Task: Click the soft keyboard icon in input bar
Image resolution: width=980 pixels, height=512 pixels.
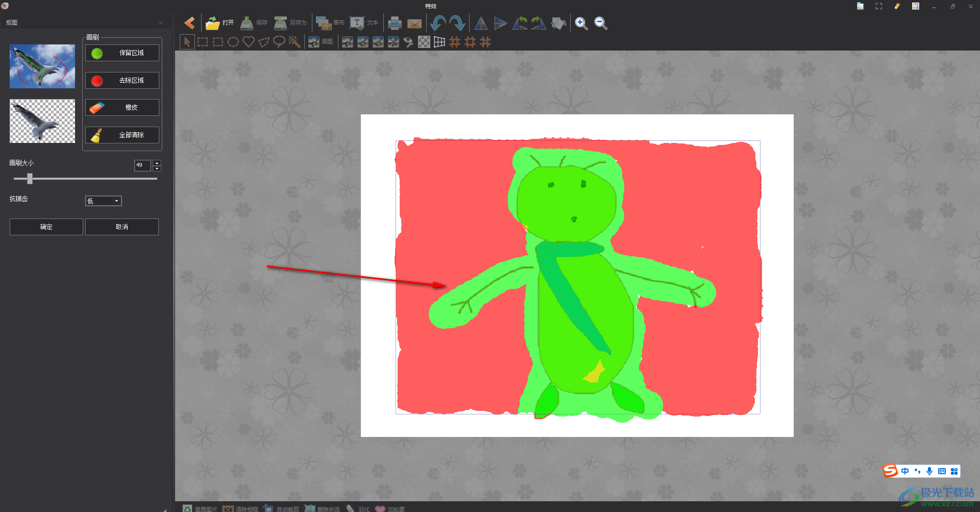Action: click(942, 471)
